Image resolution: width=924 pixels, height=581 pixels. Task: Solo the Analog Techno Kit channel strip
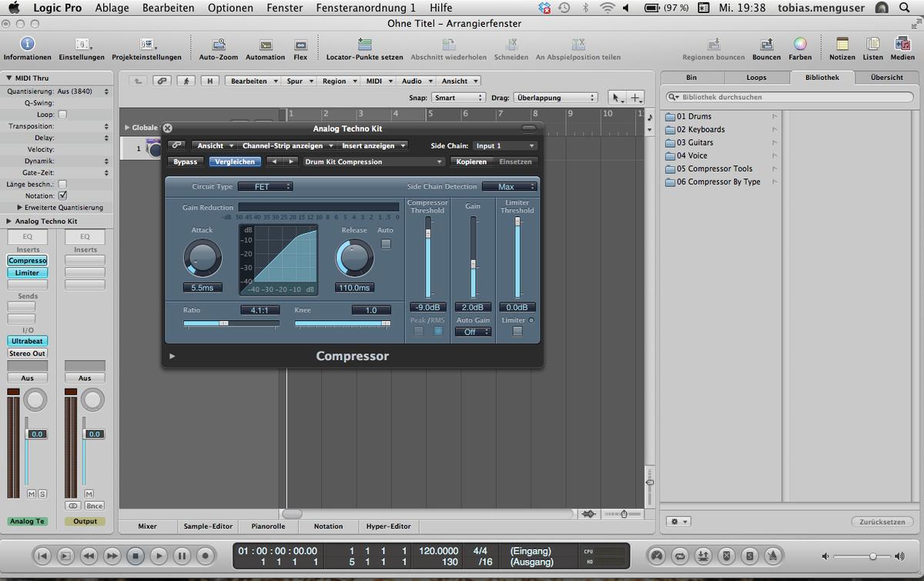point(42,493)
